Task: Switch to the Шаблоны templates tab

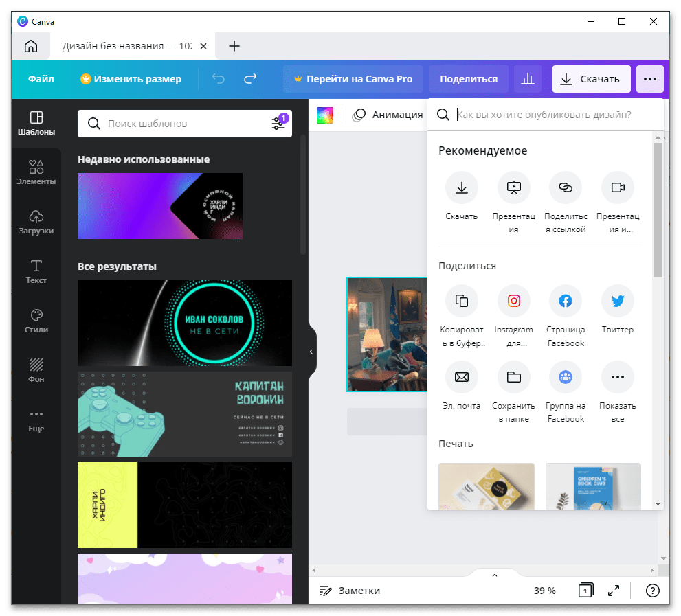Action: pyautogui.click(x=36, y=124)
